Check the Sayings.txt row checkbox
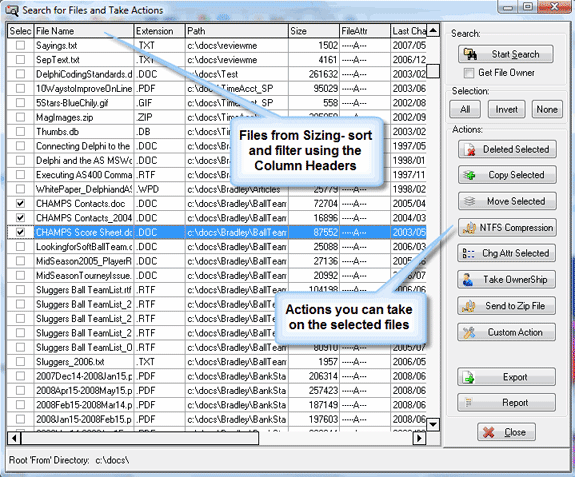 pyautogui.click(x=21, y=45)
